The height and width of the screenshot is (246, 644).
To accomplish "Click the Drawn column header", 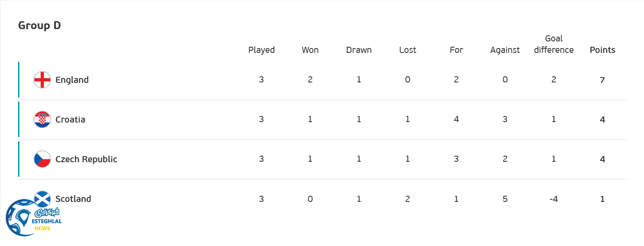I will click(x=359, y=50).
